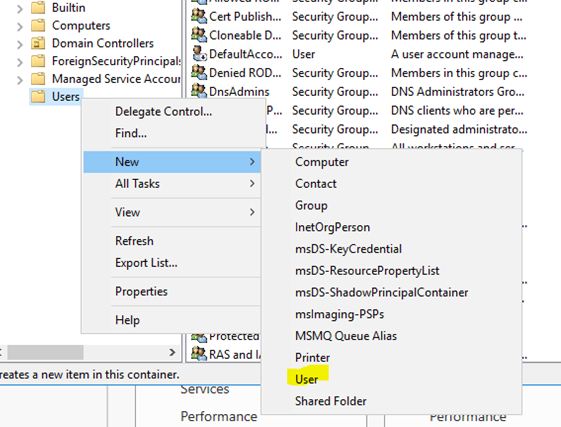Select the Computers folder icon
Screen dimensions: 561x427
pyautogui.click(x=38, y=25)
